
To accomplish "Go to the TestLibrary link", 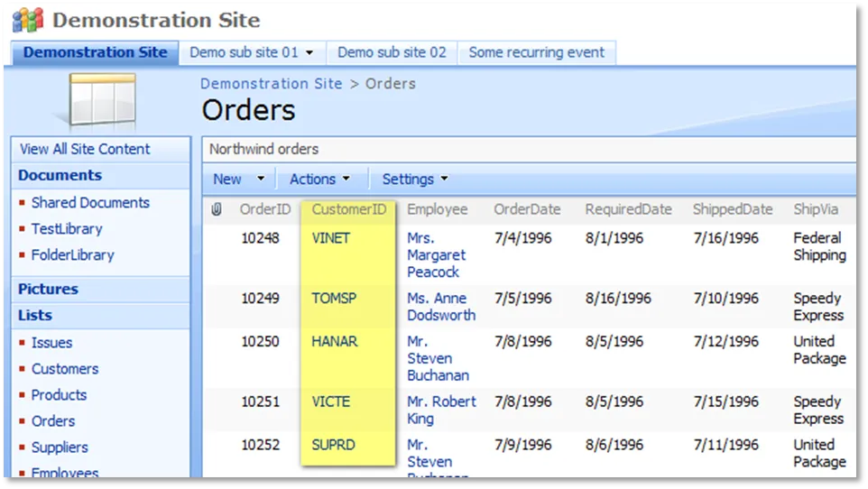I will [67, 229].
